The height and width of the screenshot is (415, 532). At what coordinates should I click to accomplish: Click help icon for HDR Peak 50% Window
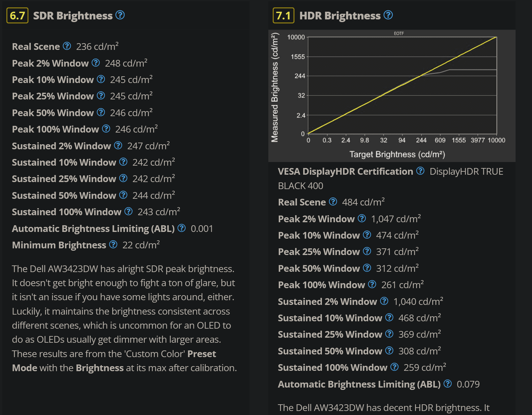pos(367,268)
